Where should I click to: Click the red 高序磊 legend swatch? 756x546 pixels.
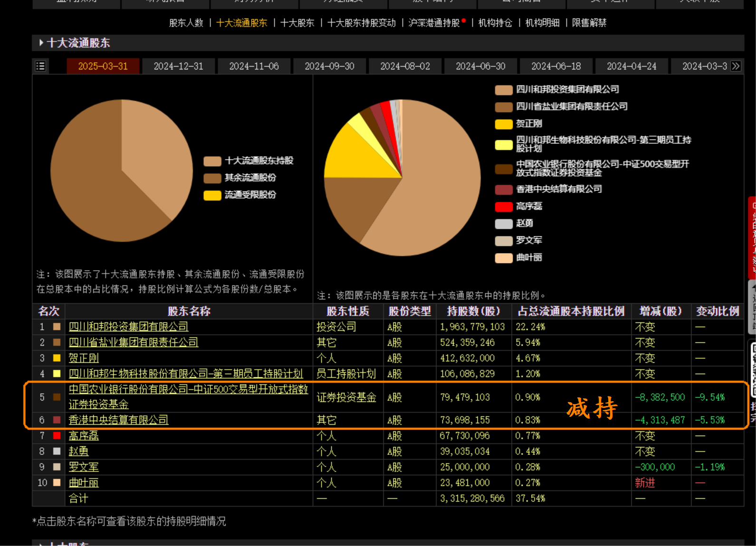point(504,207)
